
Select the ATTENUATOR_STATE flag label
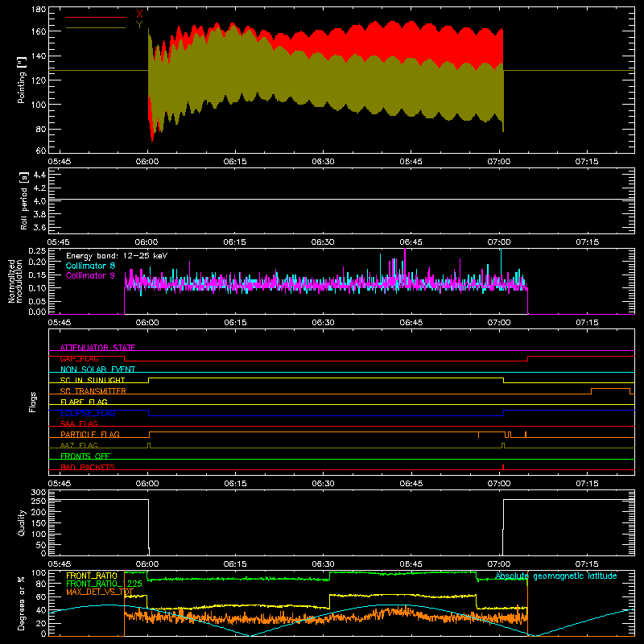[97, 348]
